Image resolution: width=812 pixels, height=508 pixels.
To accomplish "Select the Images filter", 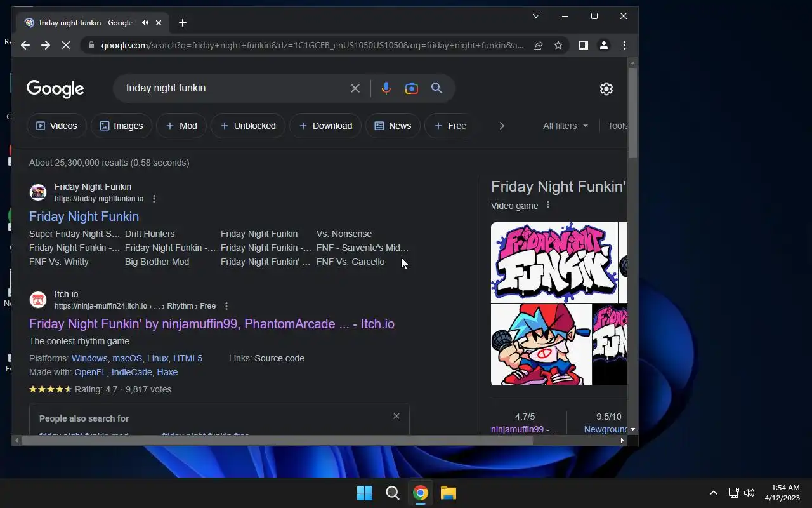I will click(121, 126).
